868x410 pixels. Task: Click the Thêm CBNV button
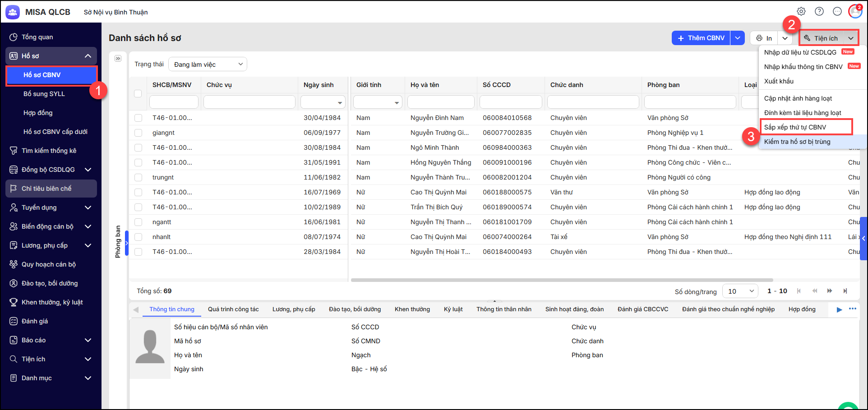click(x=701, y=38)
